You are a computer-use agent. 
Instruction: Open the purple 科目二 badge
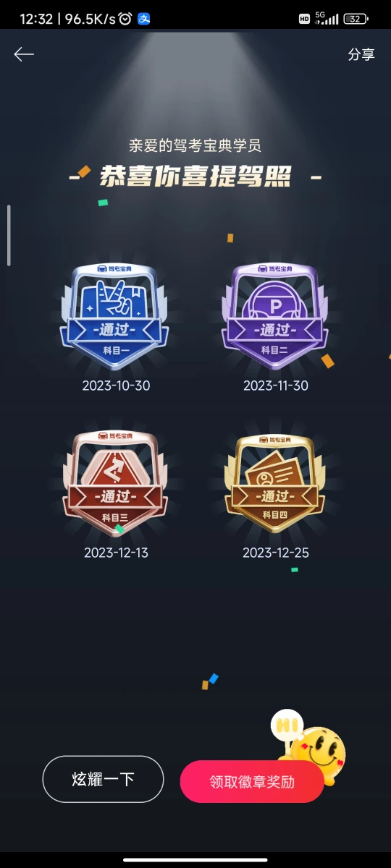(276, 317)
